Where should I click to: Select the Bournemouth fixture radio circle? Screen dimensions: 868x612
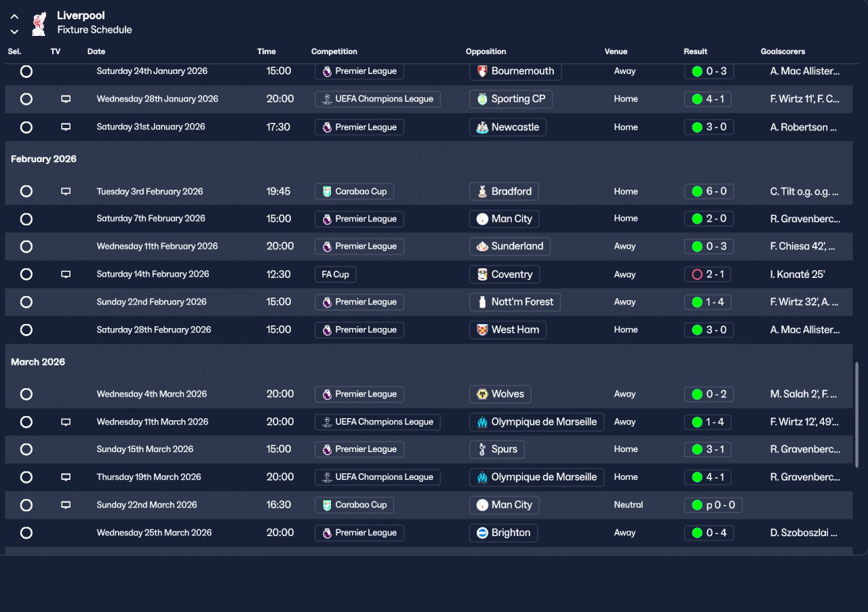point(26,71)
